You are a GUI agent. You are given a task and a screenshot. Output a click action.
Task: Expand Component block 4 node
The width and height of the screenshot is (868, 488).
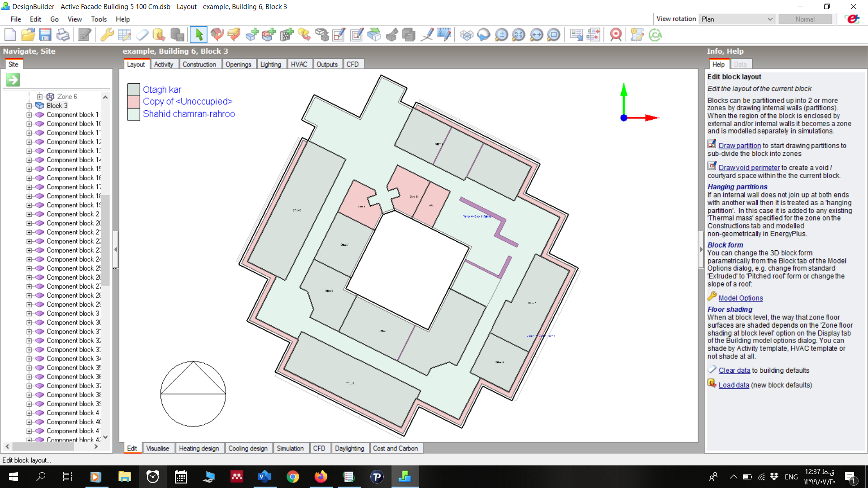coord(29,413)
